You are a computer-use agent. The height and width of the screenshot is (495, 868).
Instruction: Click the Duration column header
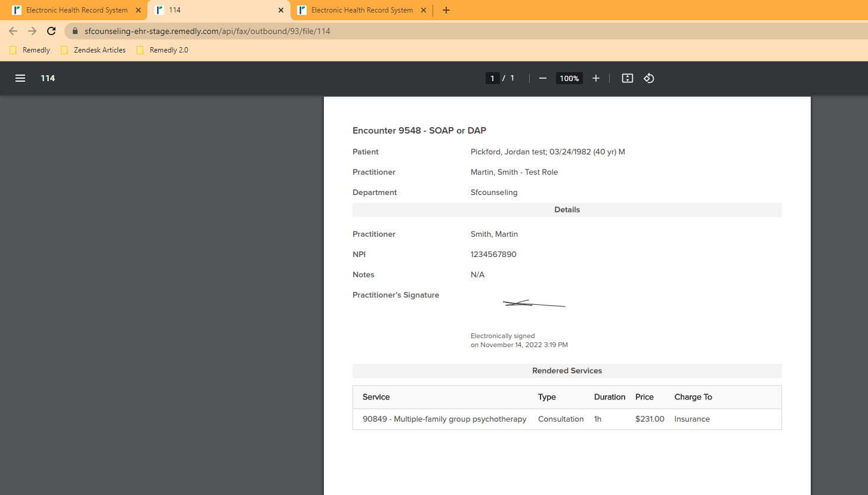coord(610,397)
